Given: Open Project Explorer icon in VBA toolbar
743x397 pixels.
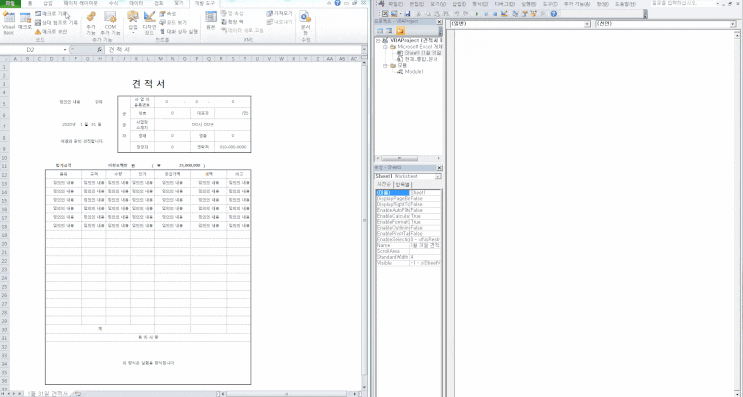Looking at the screenshot, I should (516, 14).
